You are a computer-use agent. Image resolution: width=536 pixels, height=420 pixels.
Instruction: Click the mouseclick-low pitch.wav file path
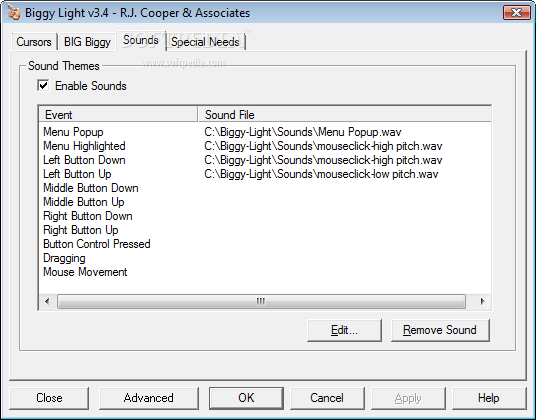pos(321,174)
